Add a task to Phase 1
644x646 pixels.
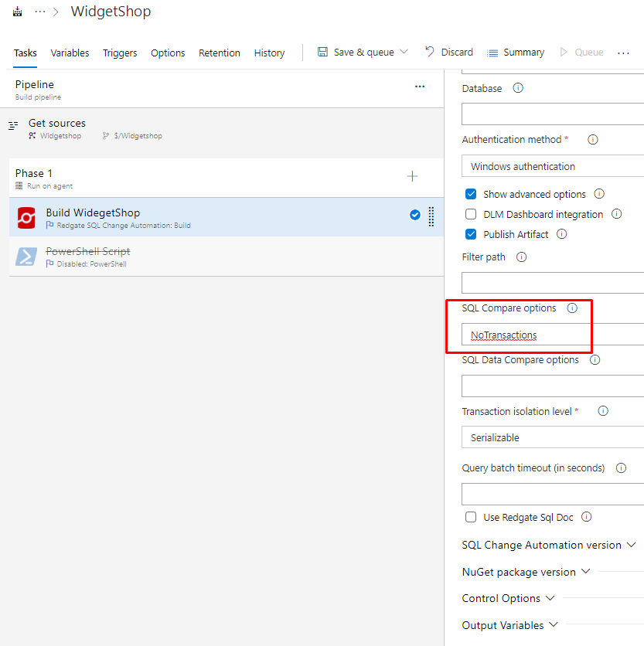tap(412, 176)
